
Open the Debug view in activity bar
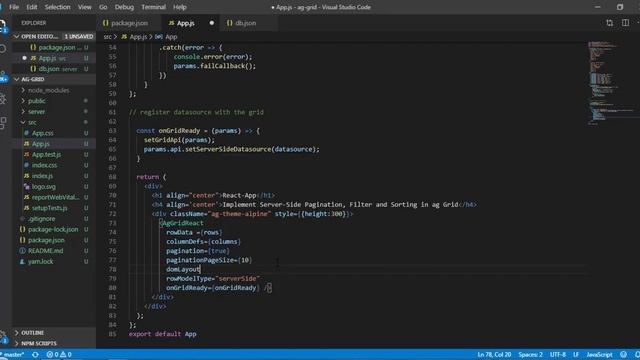[x=3, y=98]
